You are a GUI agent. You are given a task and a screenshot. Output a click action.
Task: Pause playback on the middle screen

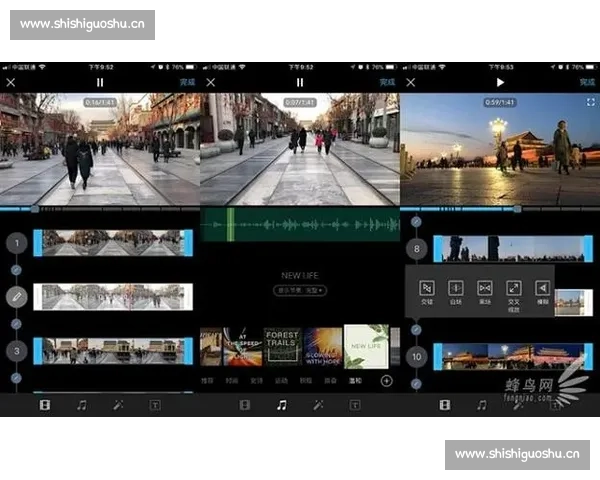tap(300, 82)
